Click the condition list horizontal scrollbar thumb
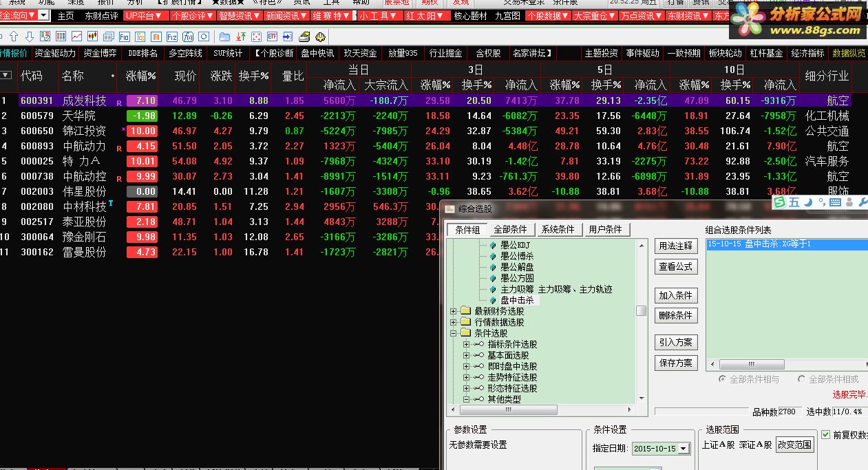Image resolution: width=868 pixels, height=470 pixels. click(x=750, y=365)
